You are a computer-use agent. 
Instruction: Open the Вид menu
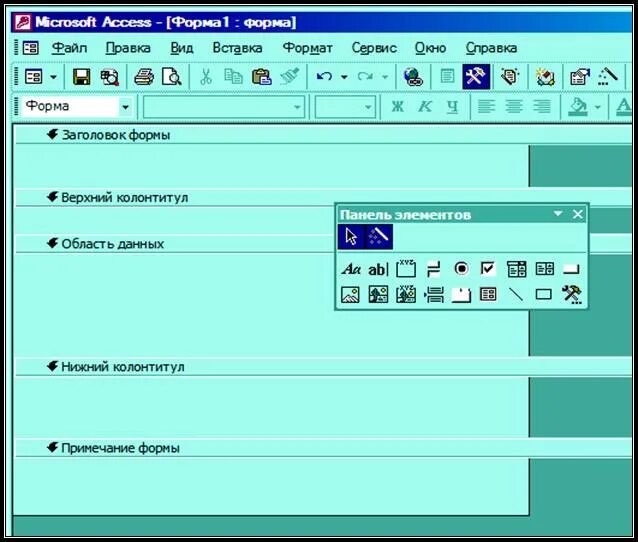click(x=181, y=48)
